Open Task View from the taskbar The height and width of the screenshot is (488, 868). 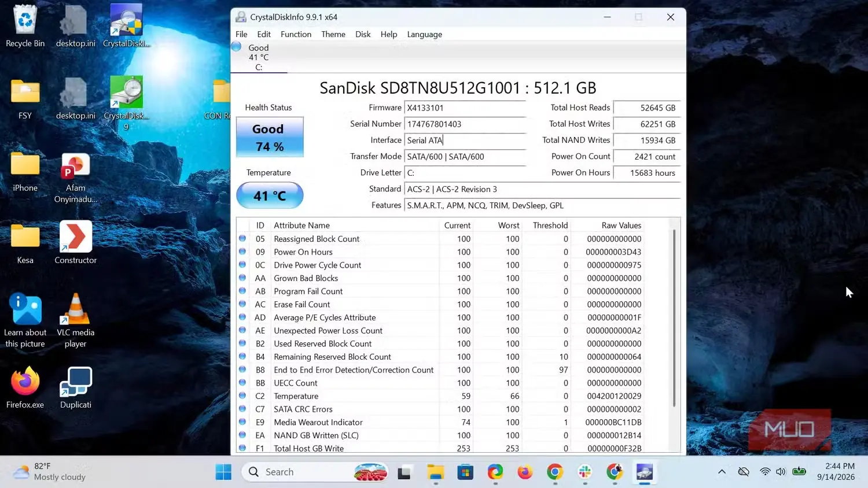(404, 472)
